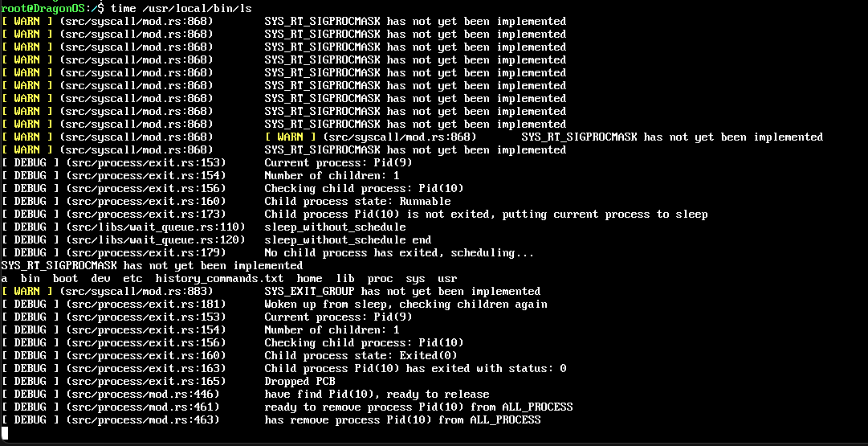Click the src/syscall/mod.rs:883 source reference
The height and width of the screenshot is (446, 868).
click(140, 291)
